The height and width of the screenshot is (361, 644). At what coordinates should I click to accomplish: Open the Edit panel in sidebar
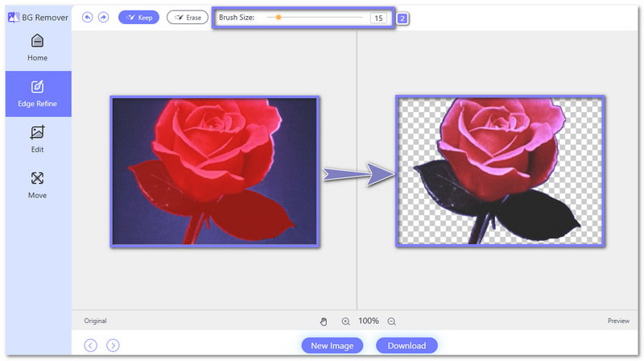(37, 139)
